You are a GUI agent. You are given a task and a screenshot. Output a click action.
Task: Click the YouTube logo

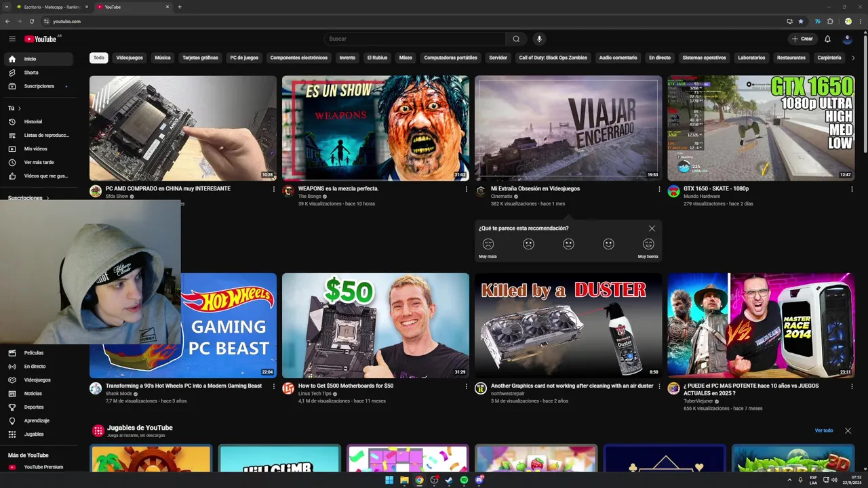coord(41,39)
